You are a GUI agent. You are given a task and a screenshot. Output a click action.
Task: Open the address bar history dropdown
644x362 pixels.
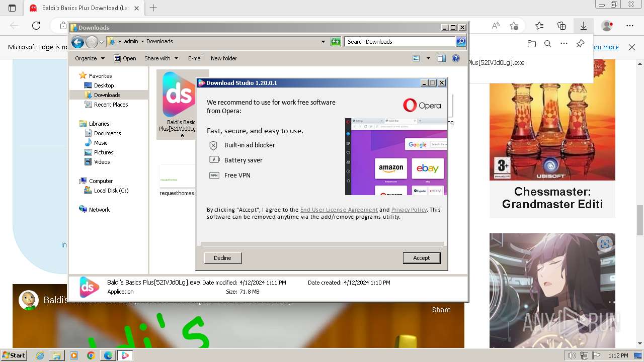pos(323,42)
